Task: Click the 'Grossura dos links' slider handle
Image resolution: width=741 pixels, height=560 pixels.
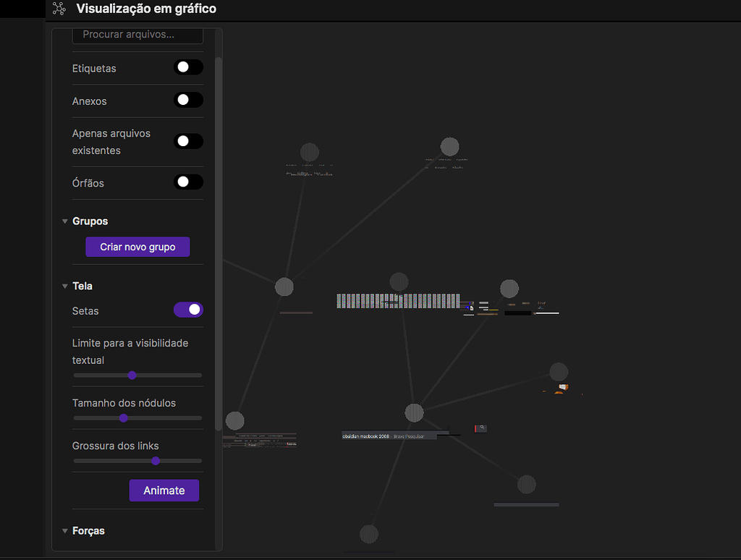Action: pos(156,460)
